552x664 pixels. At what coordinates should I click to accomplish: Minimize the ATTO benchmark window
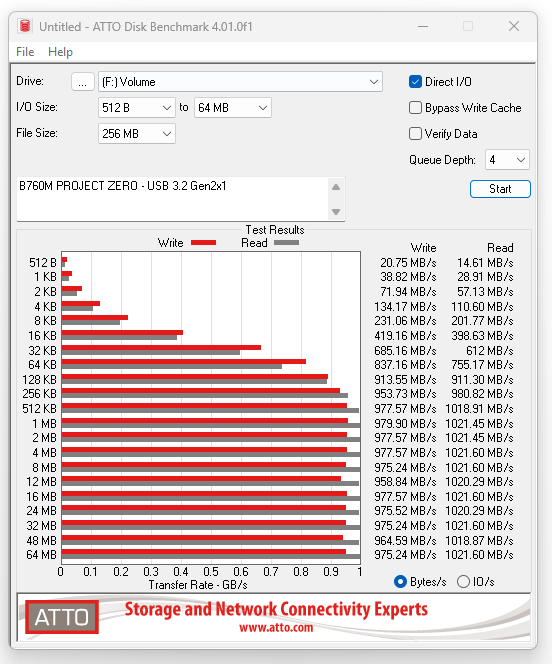tap(423, 26)
